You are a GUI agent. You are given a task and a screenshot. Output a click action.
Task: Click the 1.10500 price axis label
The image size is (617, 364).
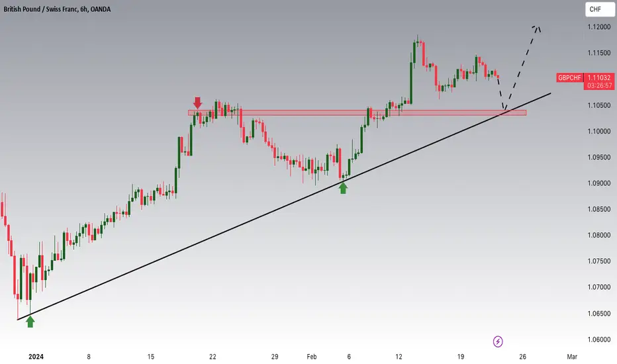pyautogui.click(x=599, y=105)
